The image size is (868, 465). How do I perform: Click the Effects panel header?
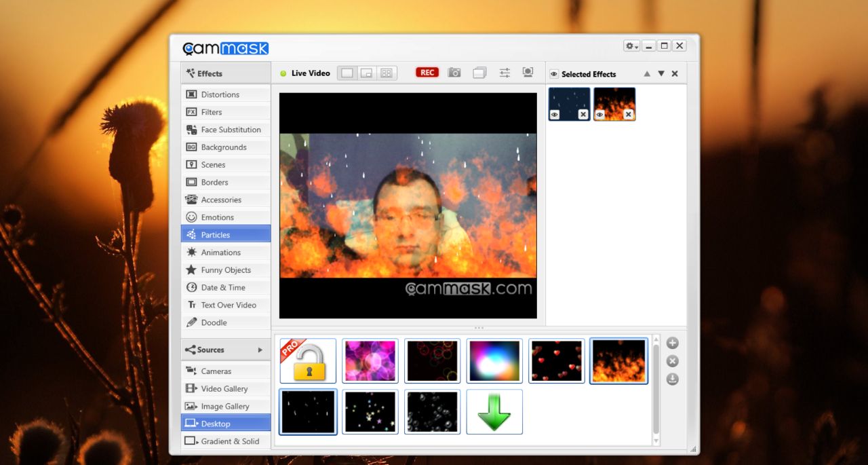point(226,73)
